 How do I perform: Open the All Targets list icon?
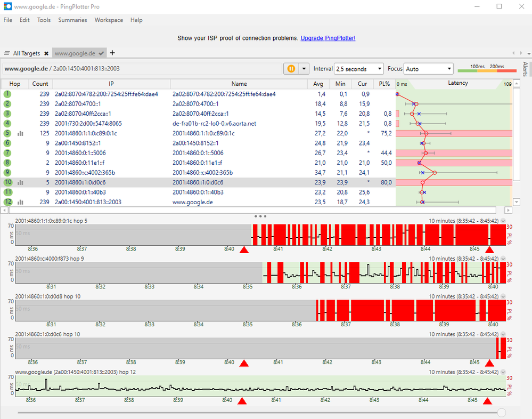(6, 53)
